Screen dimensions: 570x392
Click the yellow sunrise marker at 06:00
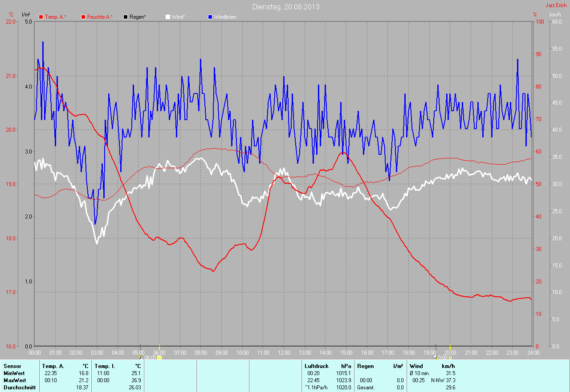pyautogui.click(x=159, y=347)
